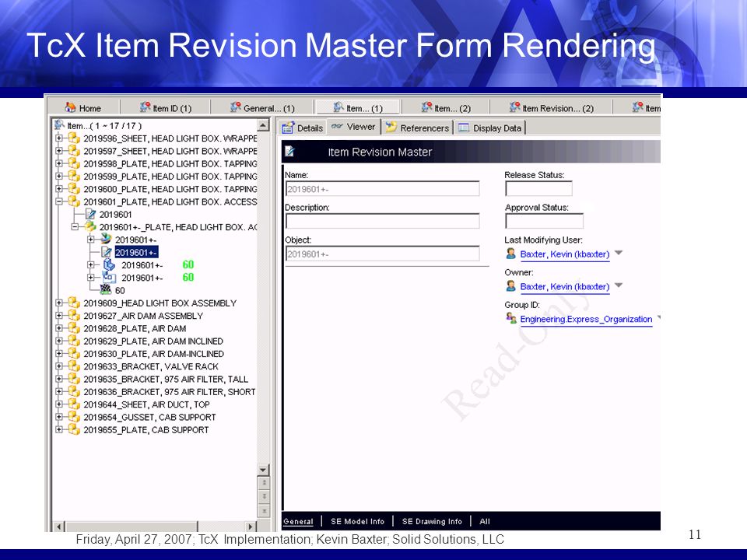Open the Item Revision... (2) tab

[551, 108]
